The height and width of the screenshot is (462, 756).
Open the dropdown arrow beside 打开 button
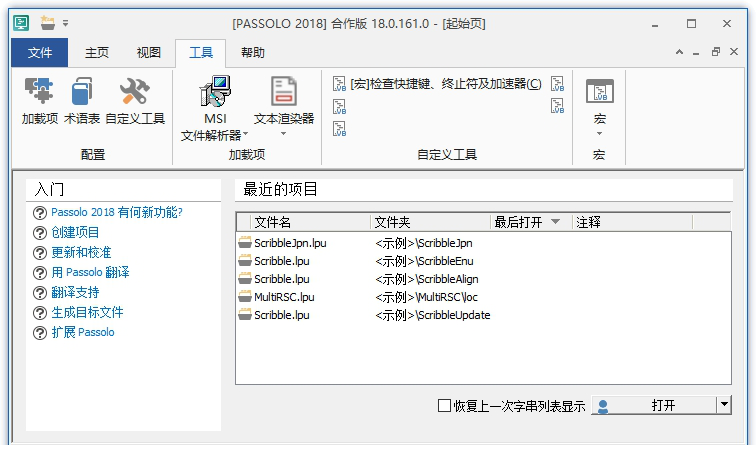[x=724, y=405]
